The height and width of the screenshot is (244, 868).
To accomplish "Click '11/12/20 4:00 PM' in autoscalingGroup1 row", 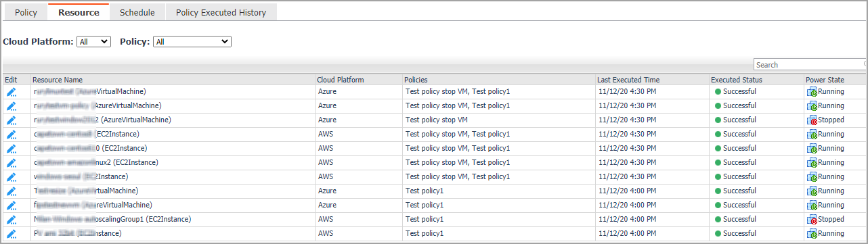I will (628, 220).
